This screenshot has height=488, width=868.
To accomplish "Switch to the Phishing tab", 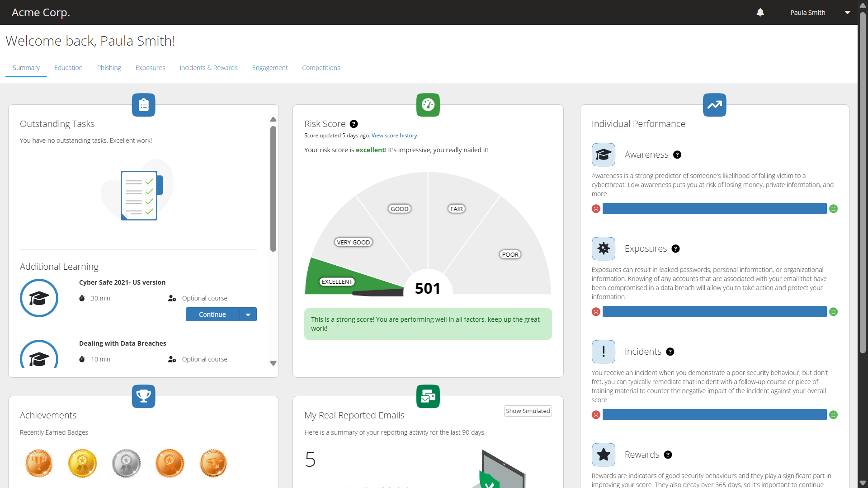I will point(109,68).
